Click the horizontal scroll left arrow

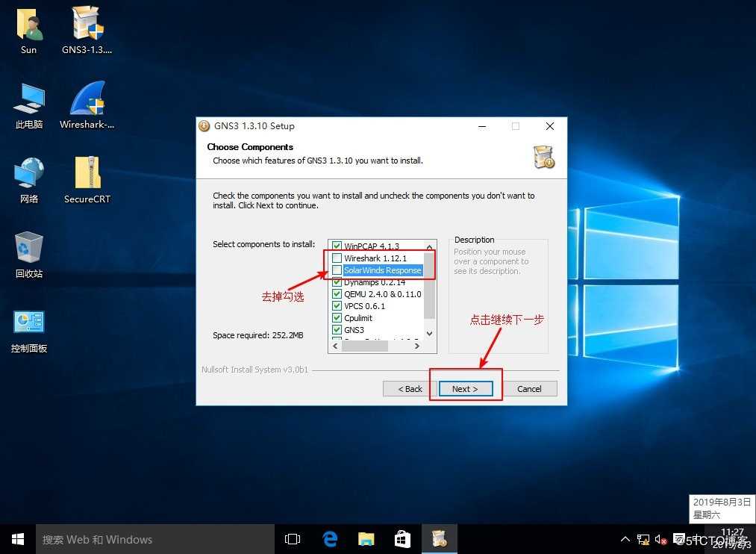[x=336, y=346]
